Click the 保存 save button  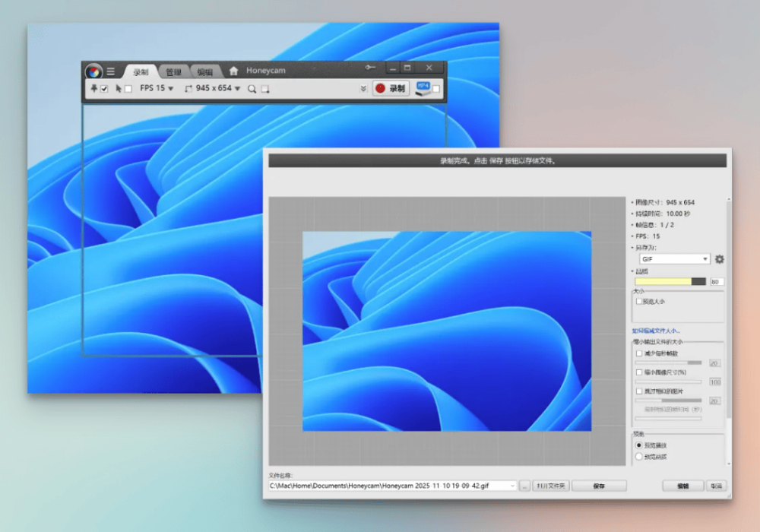pyautogui.click(x=599, y=486)
